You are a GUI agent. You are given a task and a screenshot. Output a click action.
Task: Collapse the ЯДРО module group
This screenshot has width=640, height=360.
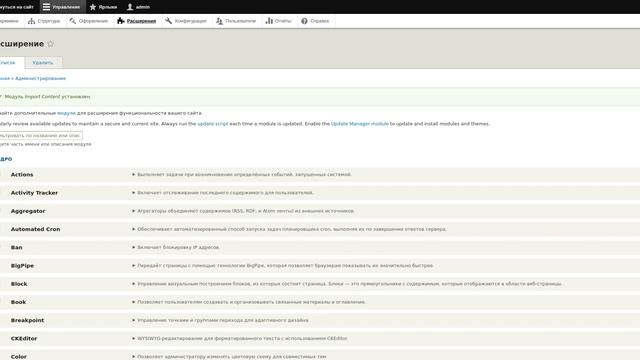[x=6, y=159]
